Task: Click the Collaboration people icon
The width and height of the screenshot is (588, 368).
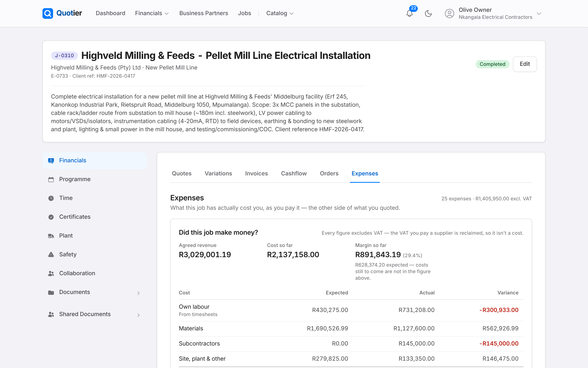Action: point(51,273)
